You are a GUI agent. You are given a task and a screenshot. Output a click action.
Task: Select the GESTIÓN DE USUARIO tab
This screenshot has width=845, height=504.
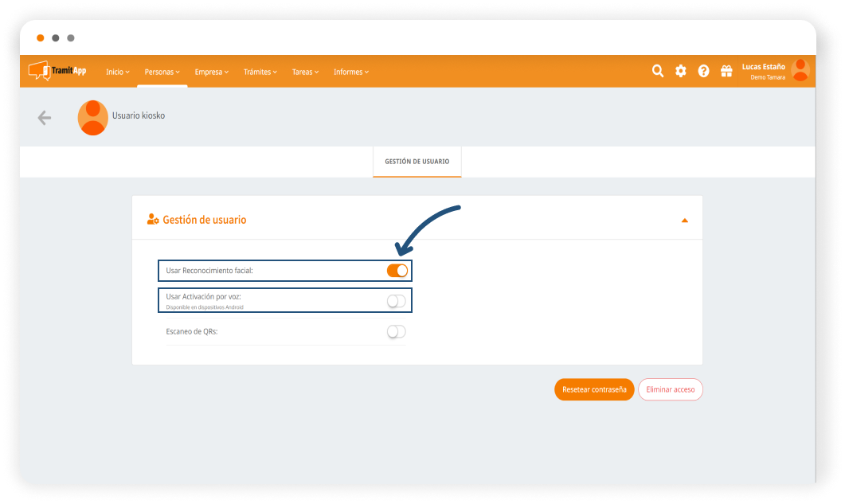point(417,162)
